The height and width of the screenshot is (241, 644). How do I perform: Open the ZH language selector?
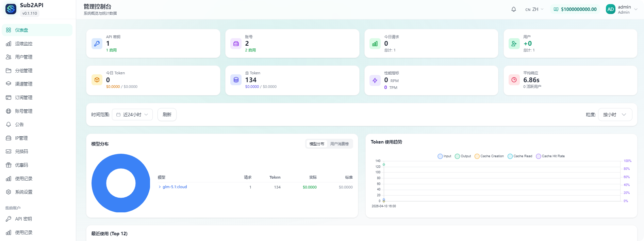click(534, 10)
